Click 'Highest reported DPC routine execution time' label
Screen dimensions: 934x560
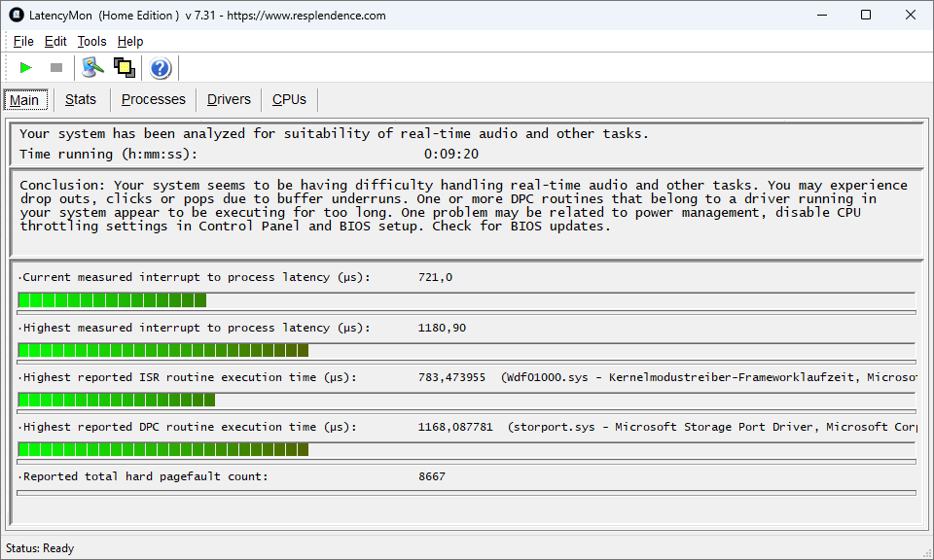click(x=190, y=427)
